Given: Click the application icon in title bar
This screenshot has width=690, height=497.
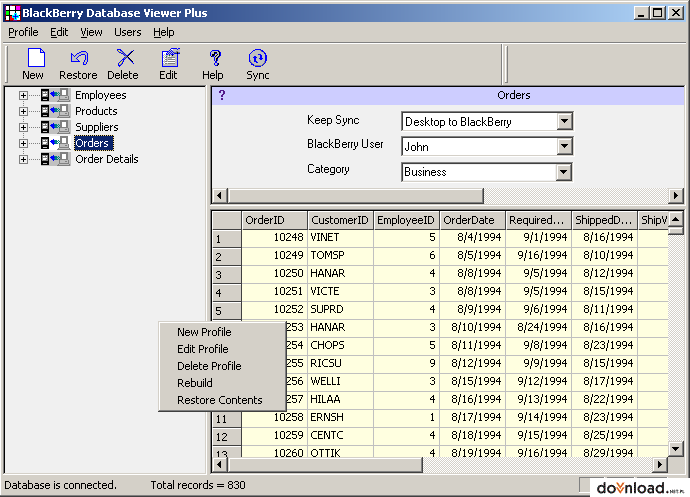Looking at the screenshot, I should coord(12,13).
